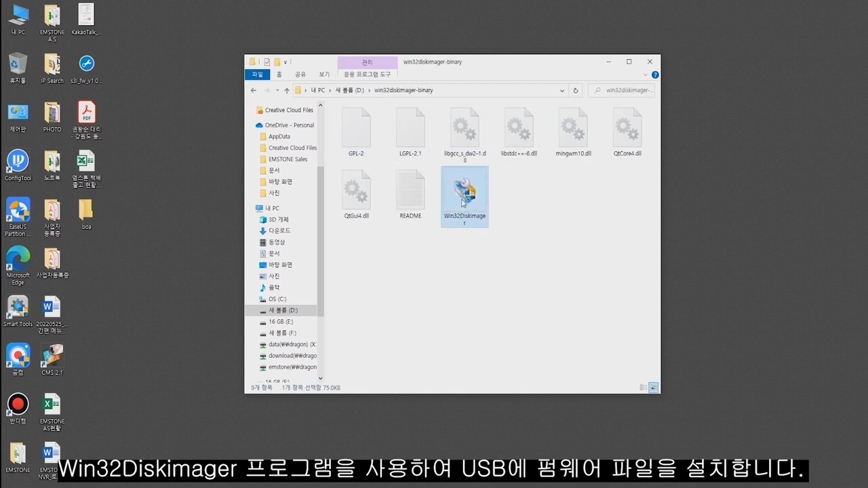Switch to large icons view layout icon
The image size is (868, 488).
654,388
